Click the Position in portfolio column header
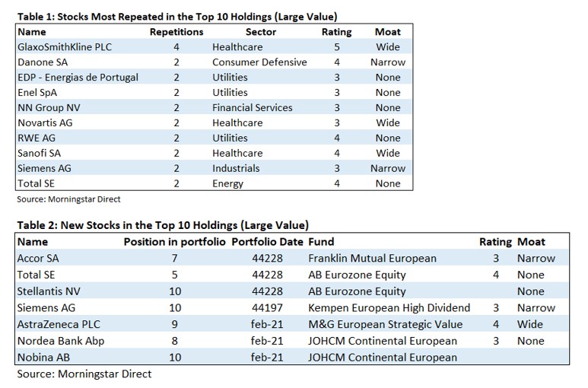 (175, 242)
